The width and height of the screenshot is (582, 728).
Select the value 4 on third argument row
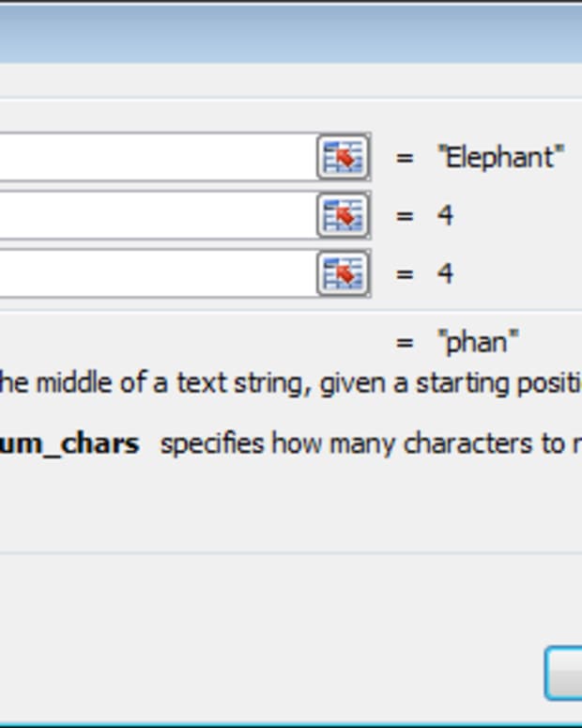(445, 274)
